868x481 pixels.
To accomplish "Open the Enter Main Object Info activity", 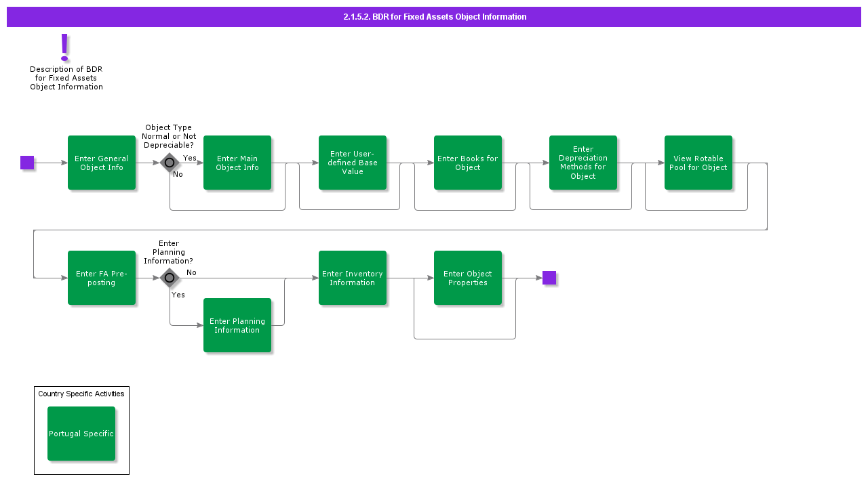I will (237, 163).
